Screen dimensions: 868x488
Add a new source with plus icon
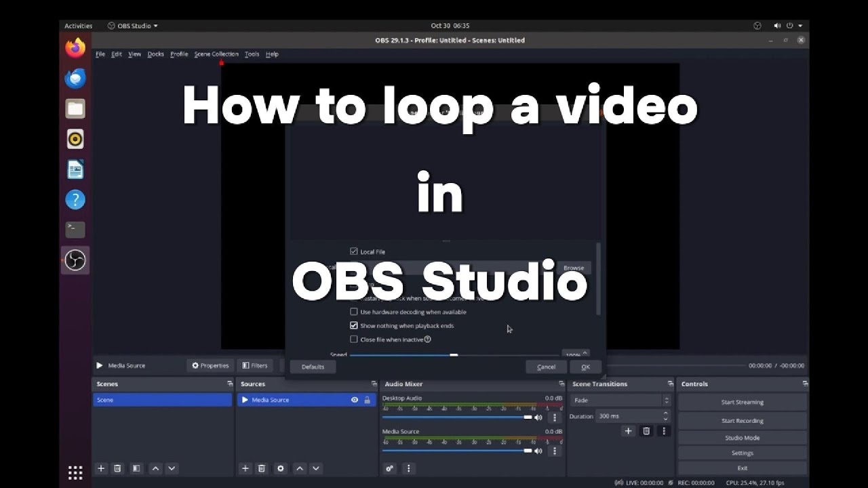click(x=245, y=468)
